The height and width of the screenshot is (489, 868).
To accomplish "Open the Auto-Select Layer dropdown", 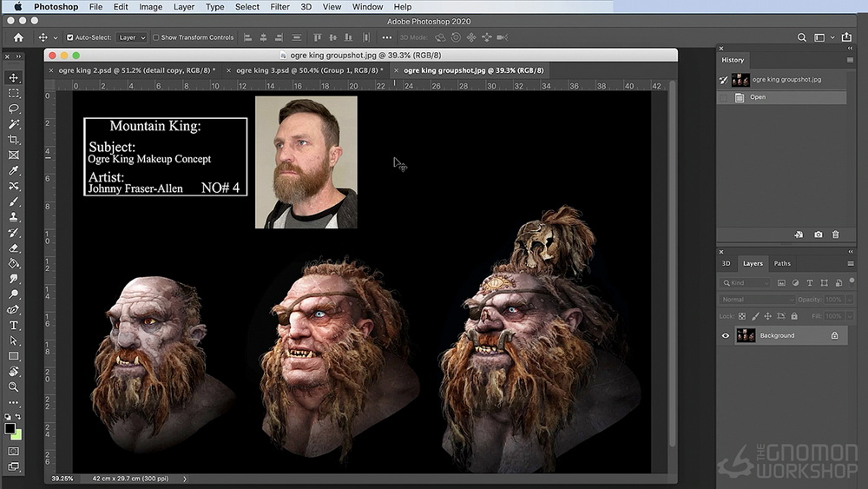I will coord(132,37).
